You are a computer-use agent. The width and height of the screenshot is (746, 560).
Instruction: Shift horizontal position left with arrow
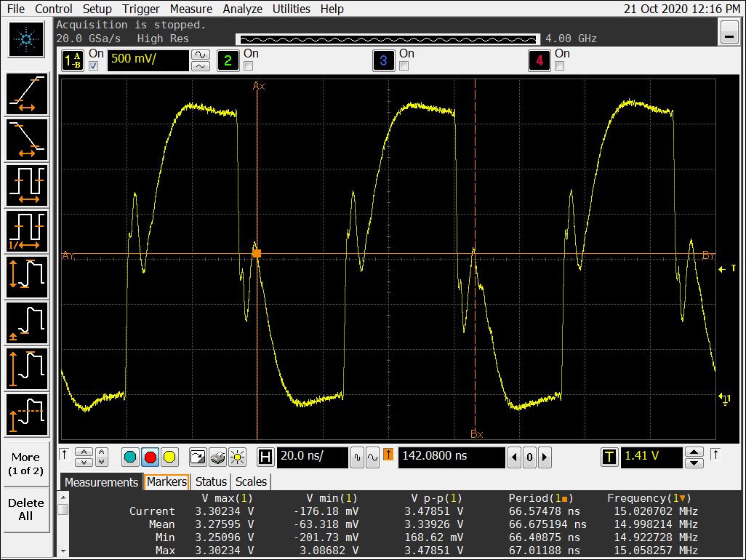(x=514, y=457)
